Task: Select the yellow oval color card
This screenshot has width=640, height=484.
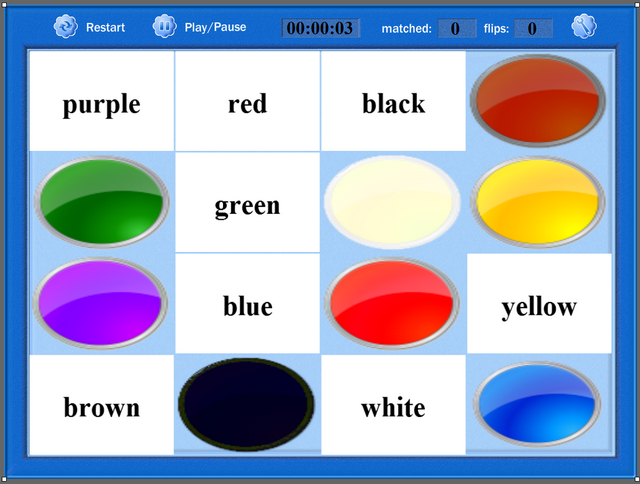Action: [x=539, y=203]
